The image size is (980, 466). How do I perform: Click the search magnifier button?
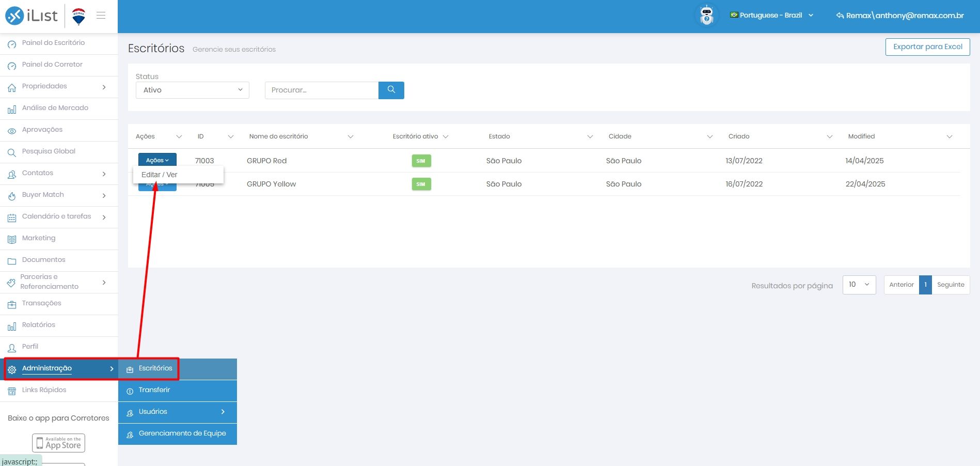[x=391, y=90]
